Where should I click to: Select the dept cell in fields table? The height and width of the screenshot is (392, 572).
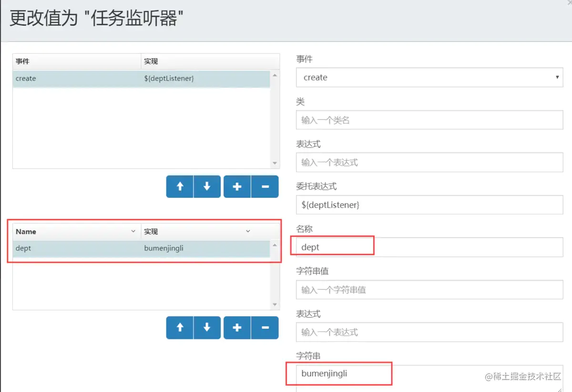pyautogui.click(x=77, y=248)
